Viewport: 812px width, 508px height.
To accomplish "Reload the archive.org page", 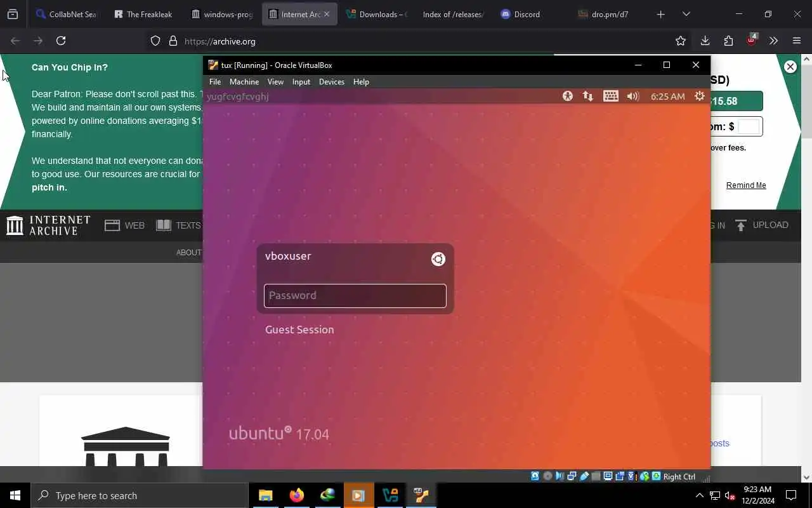I will pos(61,41).
